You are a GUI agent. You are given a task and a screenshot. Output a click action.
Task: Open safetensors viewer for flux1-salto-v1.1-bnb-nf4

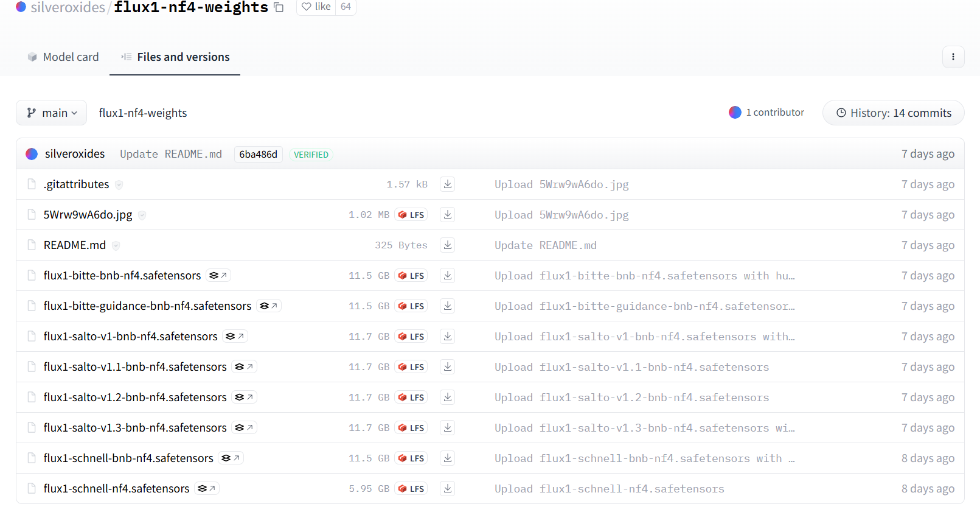[x=244, y=367]
